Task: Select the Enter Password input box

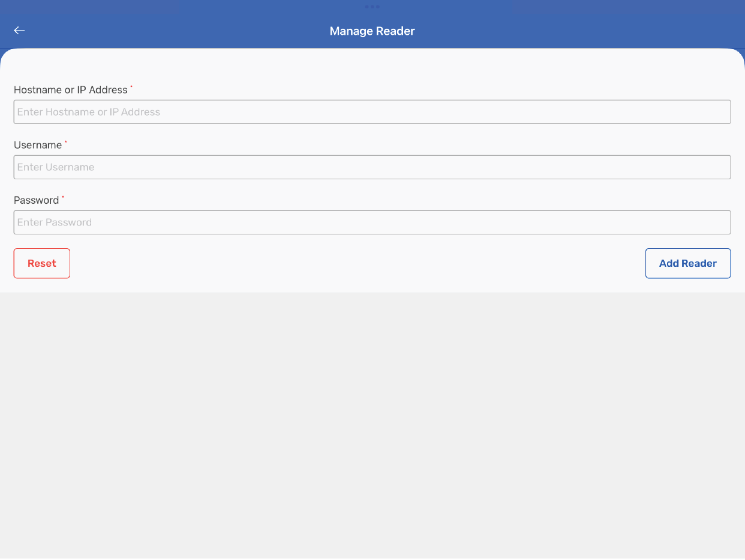Action: [x=372, y=222]
